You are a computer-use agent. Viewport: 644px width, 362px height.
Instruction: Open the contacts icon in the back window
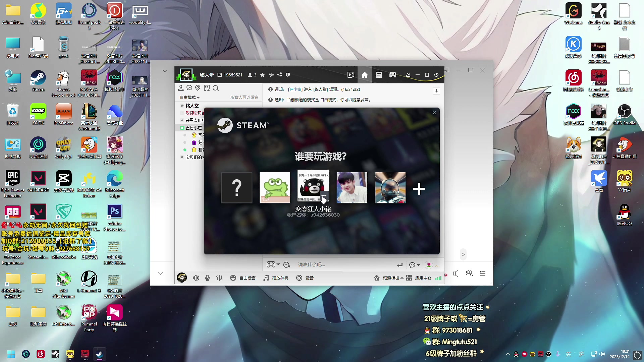[469, 274]
